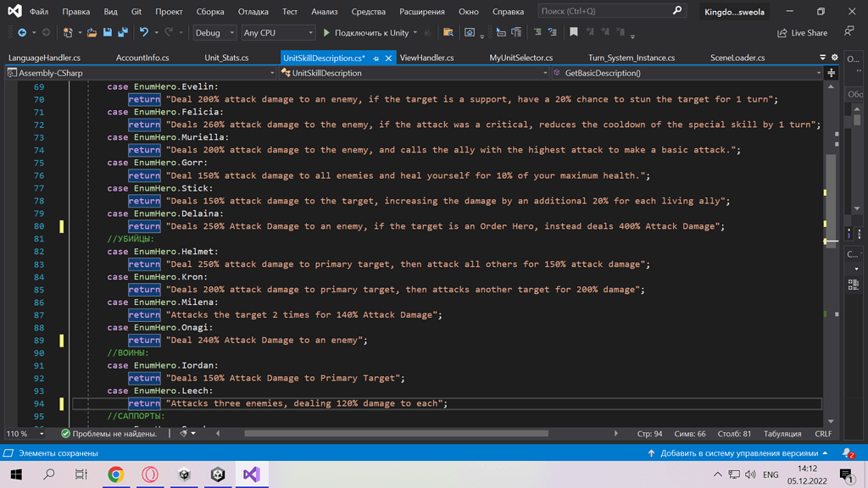
Task: Click the document tab settings gear
Action: click(x=835, y=58)
